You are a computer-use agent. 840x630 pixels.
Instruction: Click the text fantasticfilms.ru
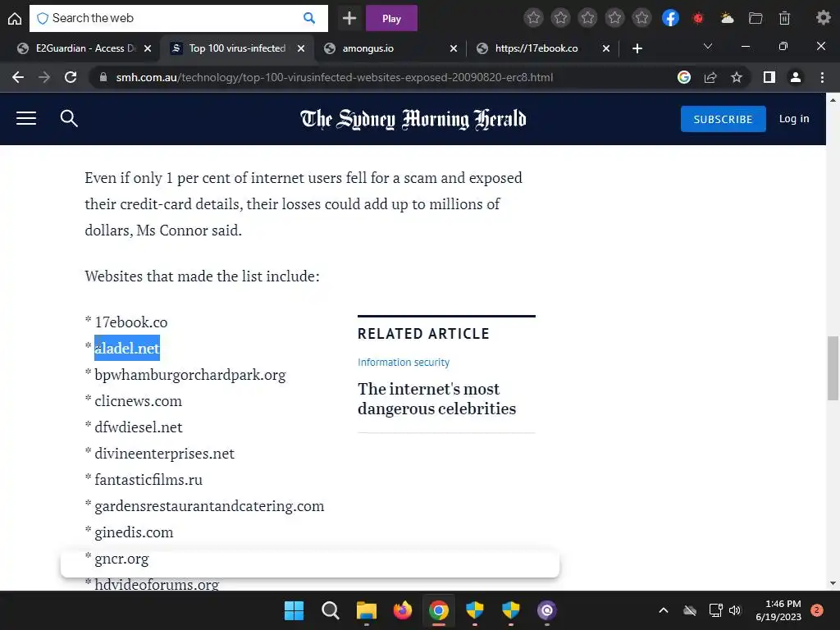(x=148, y=479)
